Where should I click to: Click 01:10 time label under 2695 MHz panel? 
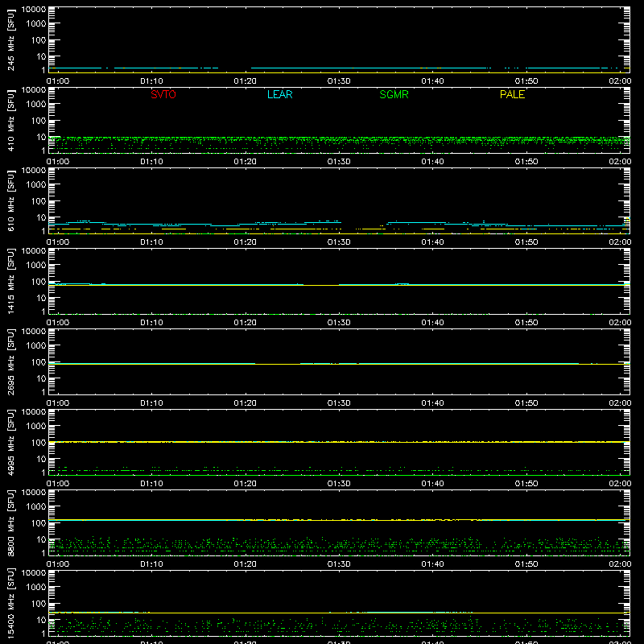(x=151, y=403)
